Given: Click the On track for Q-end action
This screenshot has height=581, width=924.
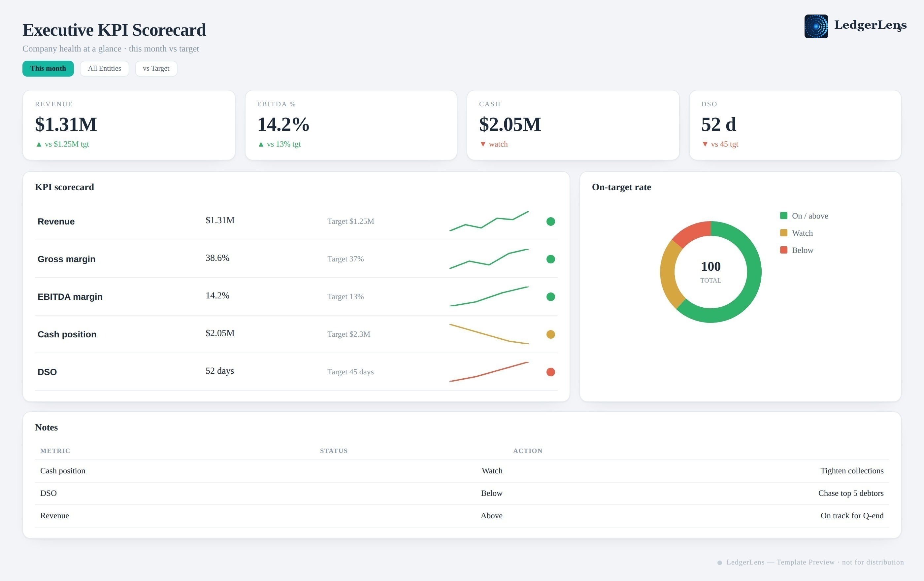Looking at the screenshot, I should 852,516.
